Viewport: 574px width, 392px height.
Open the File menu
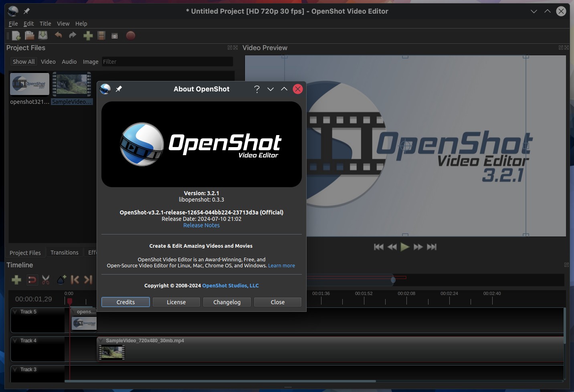[13, 24]
